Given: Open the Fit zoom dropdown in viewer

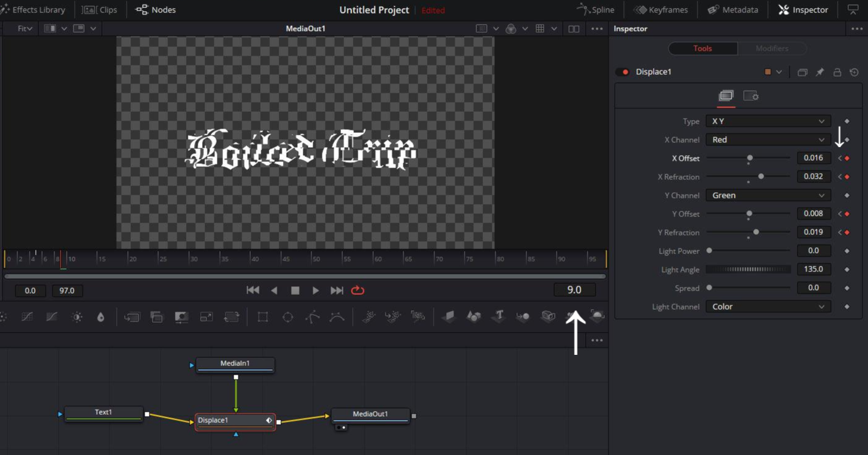Looking at the screenshot, I should 25,29.
